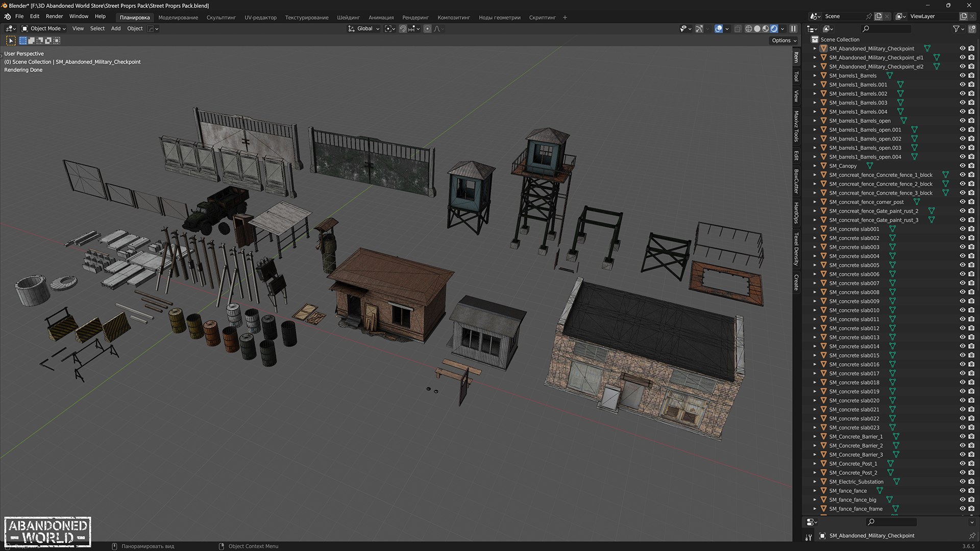Hide SM_Canopy with eye icon

pyautogui.click(x=963, y=166)
